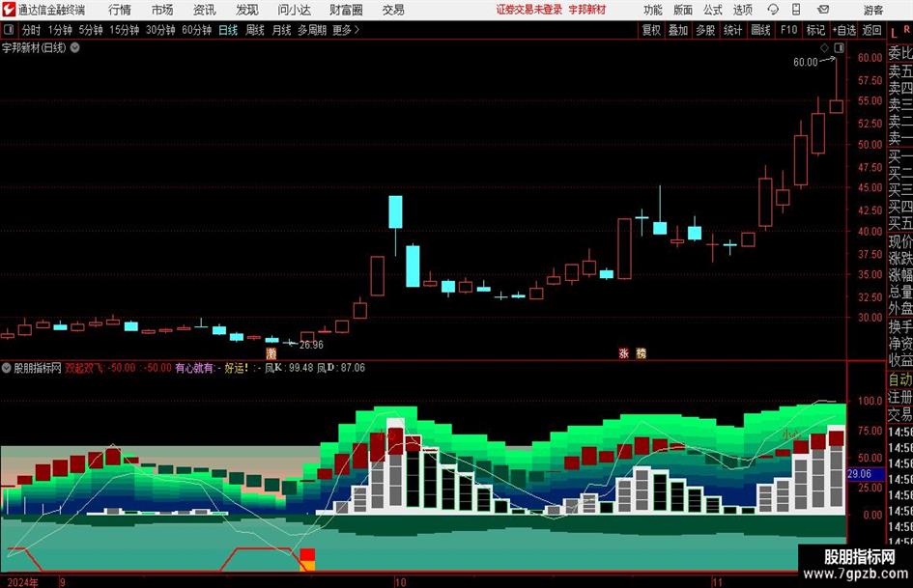Click the 标记 mark button
The height and width of the screenshot is (588, 913).
pos(815,30)
